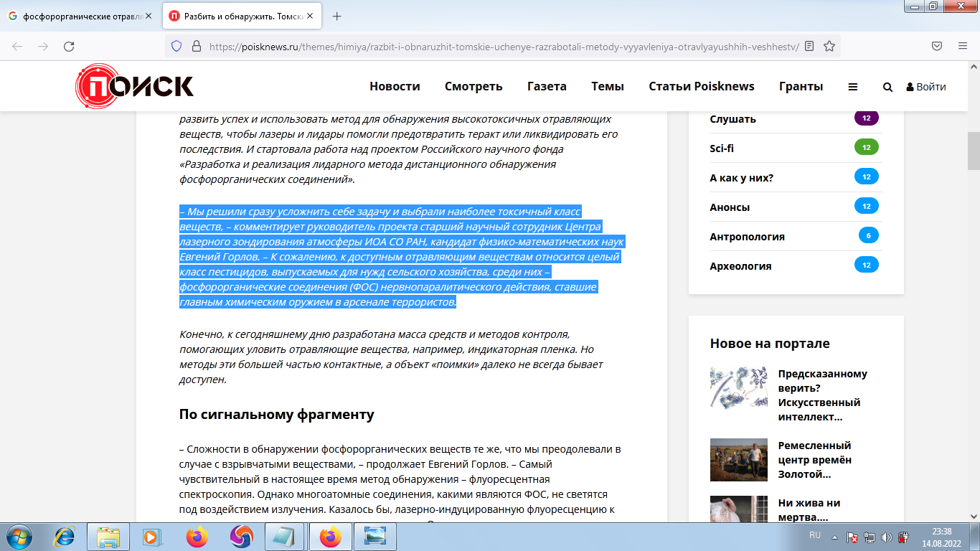980x551 pixels.
Task: Click the site search magnifier icon
Action: 887,87
